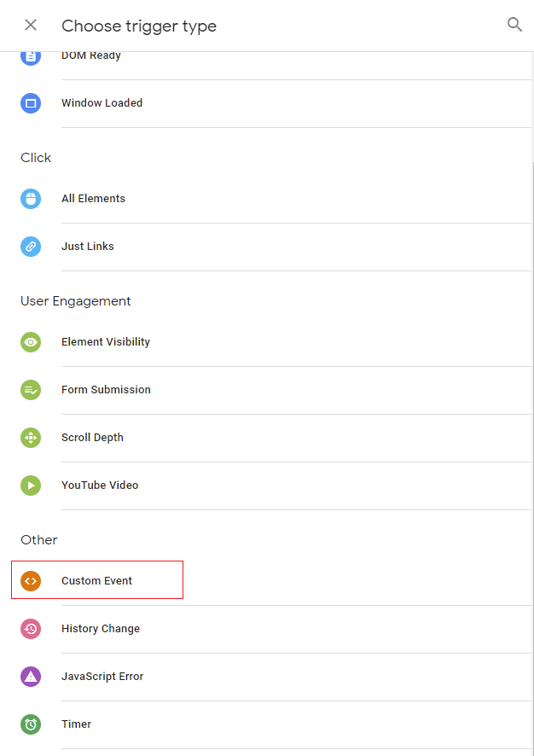This screenshot has width=534, height=756.
Task: Pick the Custom Event trigger label
Action: coord(96,581)
